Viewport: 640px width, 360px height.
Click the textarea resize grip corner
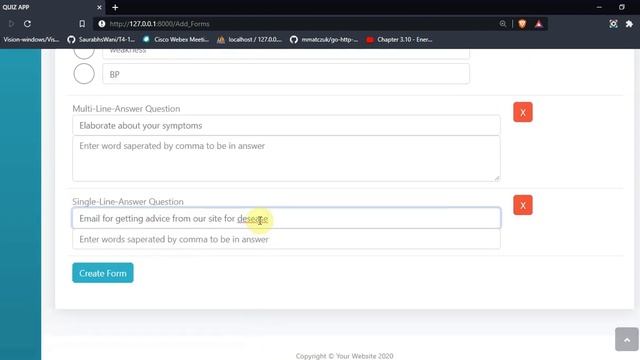pyautogui.click(x=497, y=178)
